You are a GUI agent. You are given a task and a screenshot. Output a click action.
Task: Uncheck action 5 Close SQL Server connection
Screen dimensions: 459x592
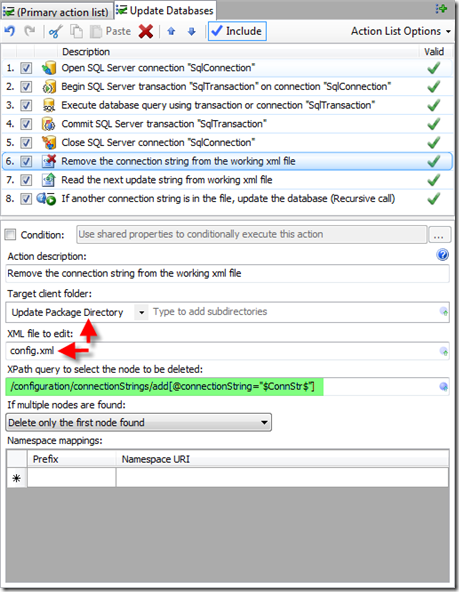[26, 143]
